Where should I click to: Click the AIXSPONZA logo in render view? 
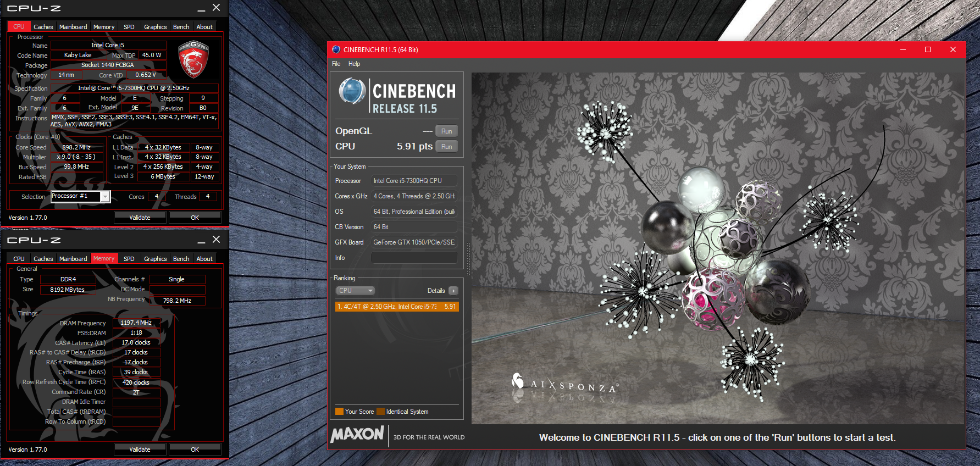point(565,382)
